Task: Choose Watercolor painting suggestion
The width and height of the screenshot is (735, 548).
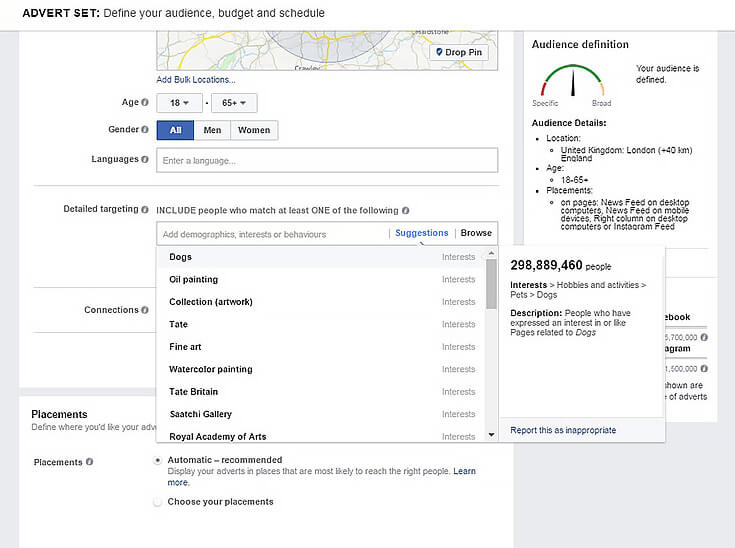Action: pos(322,369)
